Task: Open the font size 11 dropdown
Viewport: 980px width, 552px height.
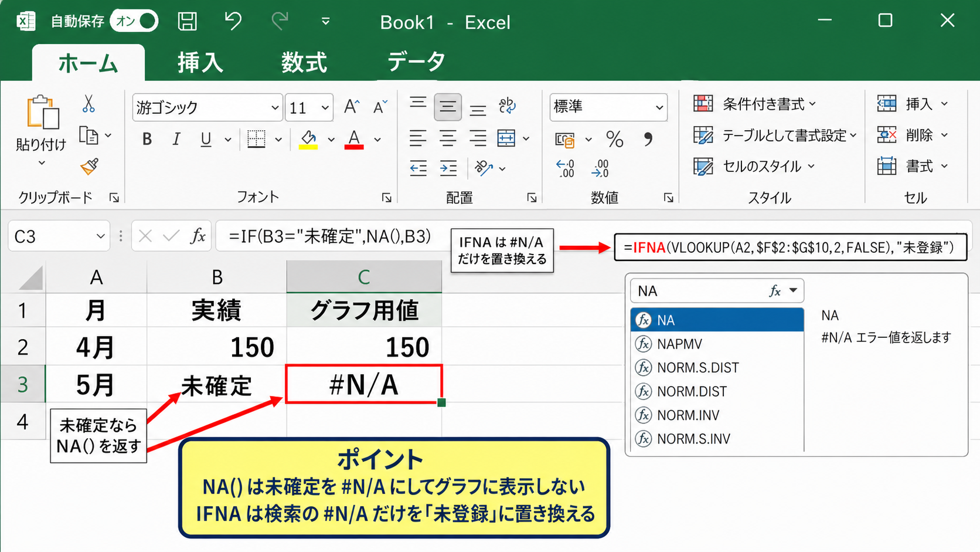Action: coord(325,108)
